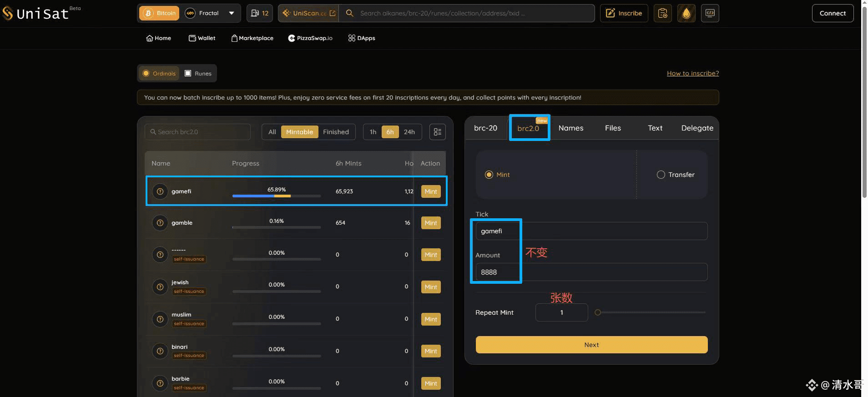Click Mint button for jewish row
Image resolution: width=868 pixels, height=397 pixels.
click(431, 287)
